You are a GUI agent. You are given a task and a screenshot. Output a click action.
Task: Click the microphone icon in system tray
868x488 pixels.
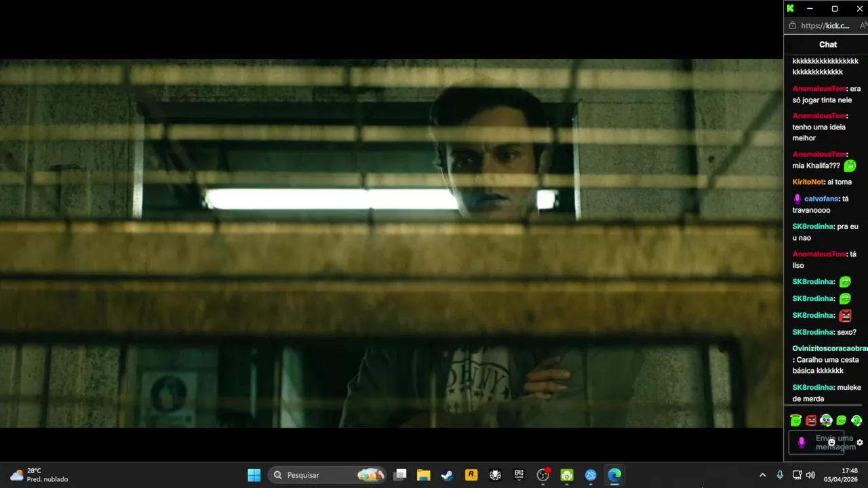pos(780,475)
